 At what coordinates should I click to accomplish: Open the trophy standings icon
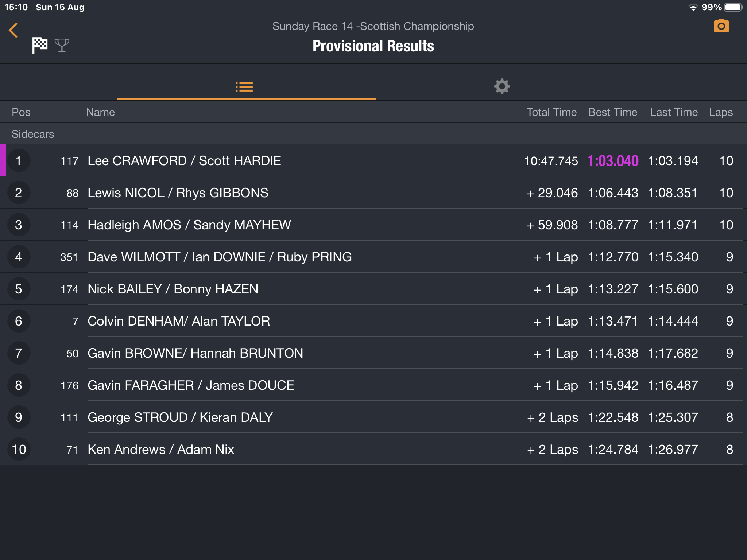point(62,46)
